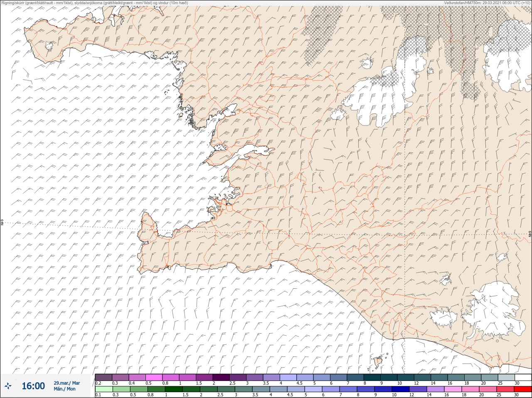Select the bright pink 0.5 swatch, upper legend row
Image resolution: width=532 pixels, height=398 pixels.
(154, 377)
